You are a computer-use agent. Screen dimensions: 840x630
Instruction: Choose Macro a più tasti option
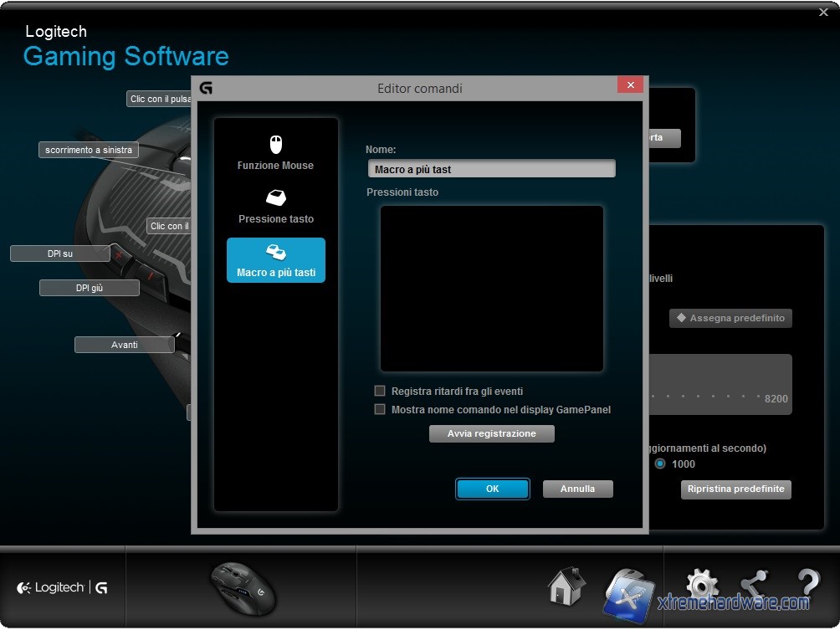pyautogui.click(x=275, y=260)
